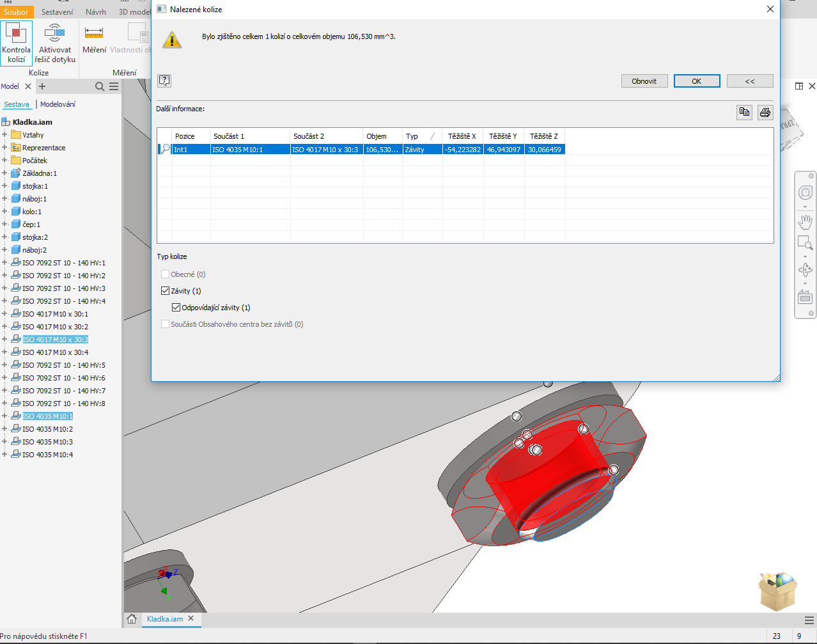Open the help icon in collision dialog

164,81
